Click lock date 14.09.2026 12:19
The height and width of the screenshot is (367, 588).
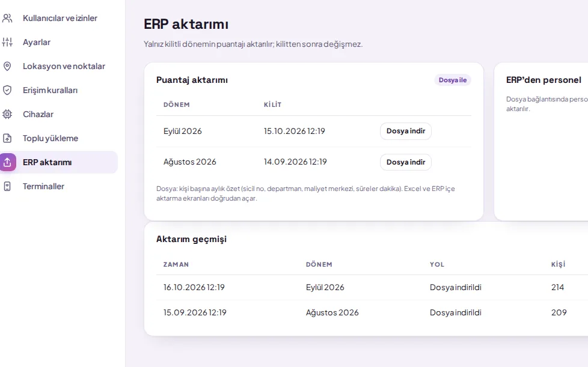click(x=295, y=162)
